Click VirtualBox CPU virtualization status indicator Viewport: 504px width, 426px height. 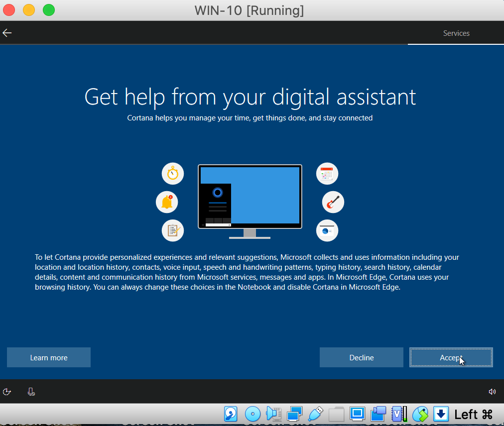click(x=399, y=414)
